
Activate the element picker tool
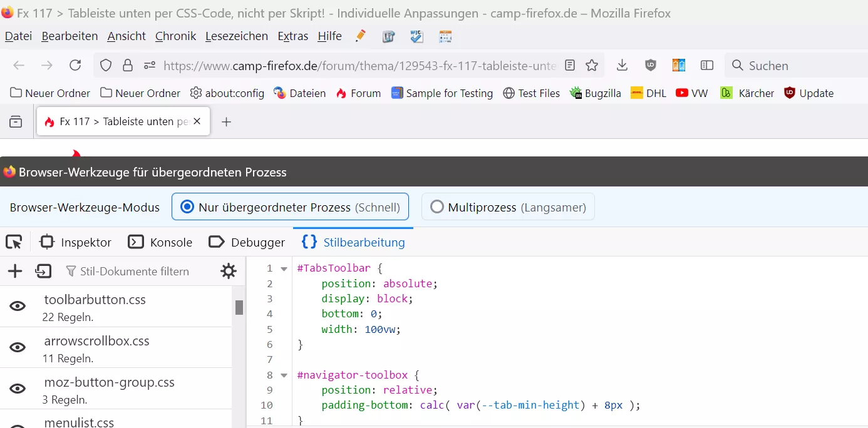(14, 242)
